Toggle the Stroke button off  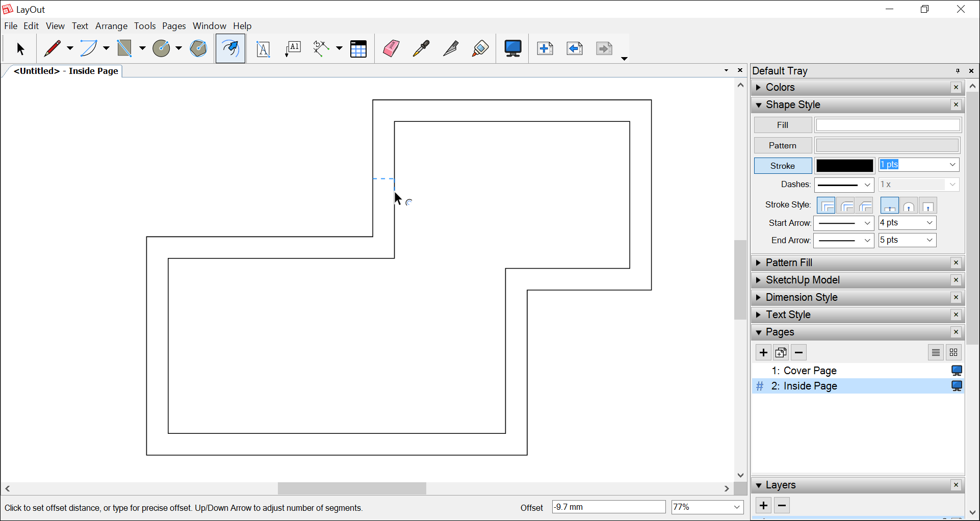(x=782, y=166)
